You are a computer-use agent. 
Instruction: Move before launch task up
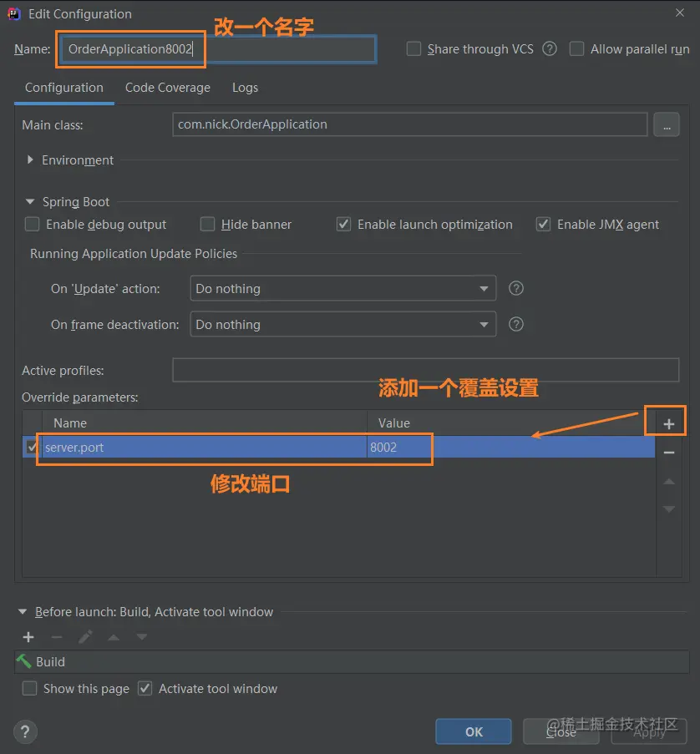click(x=114, y=637)
